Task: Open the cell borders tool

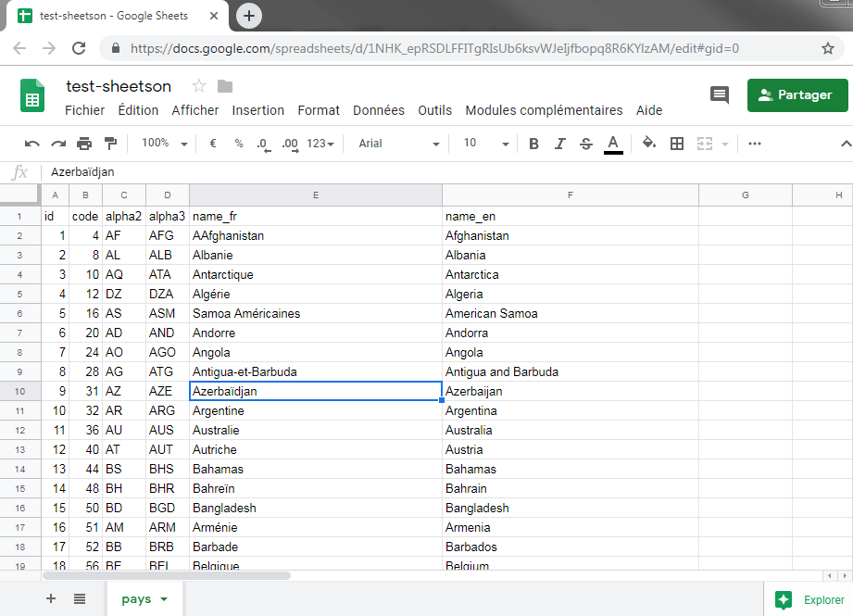Action: tap(677, 144)
